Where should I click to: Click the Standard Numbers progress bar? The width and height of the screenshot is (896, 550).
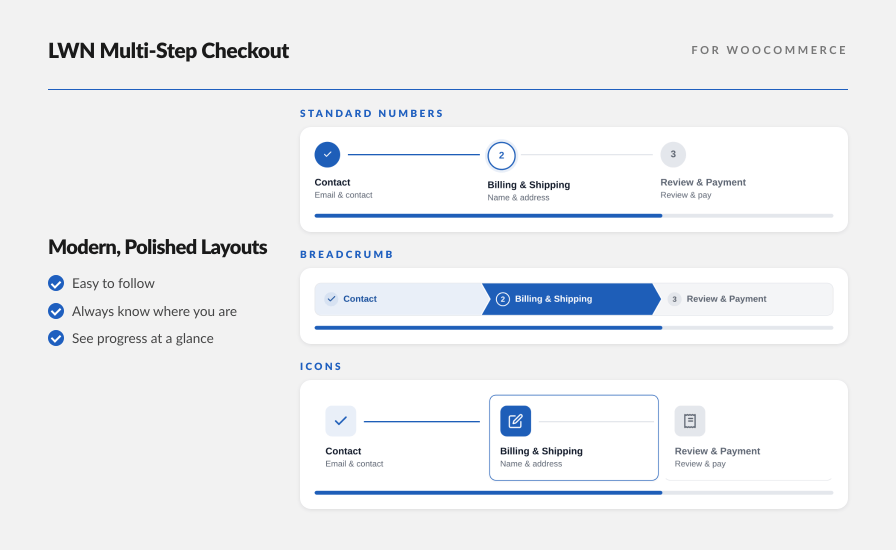pyautogui.click(x=574, y=216)
